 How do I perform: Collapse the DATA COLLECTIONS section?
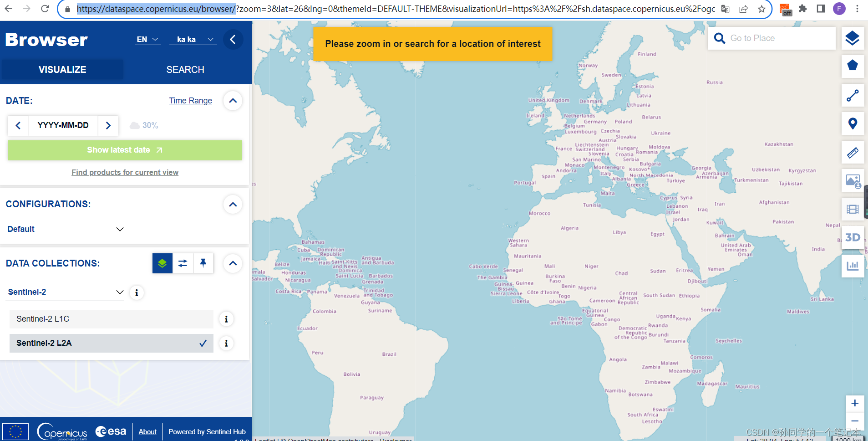[x=233, y=263]
